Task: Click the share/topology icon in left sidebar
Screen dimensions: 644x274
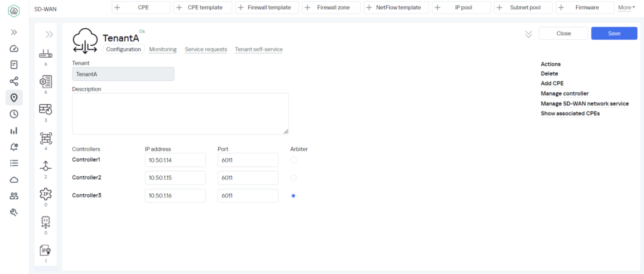Action: (14, 81)
